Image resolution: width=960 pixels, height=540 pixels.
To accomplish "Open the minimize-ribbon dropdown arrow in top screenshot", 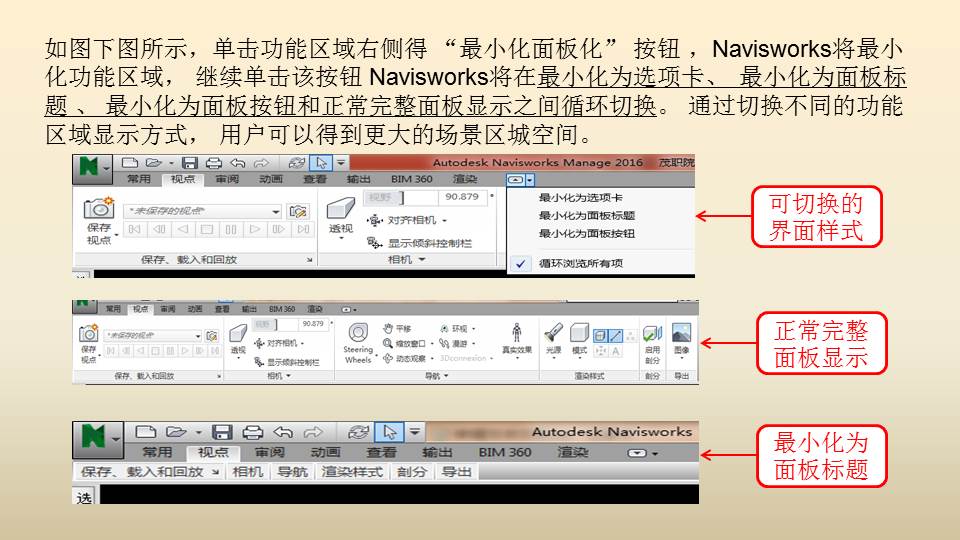I will (x=530, y=180).
